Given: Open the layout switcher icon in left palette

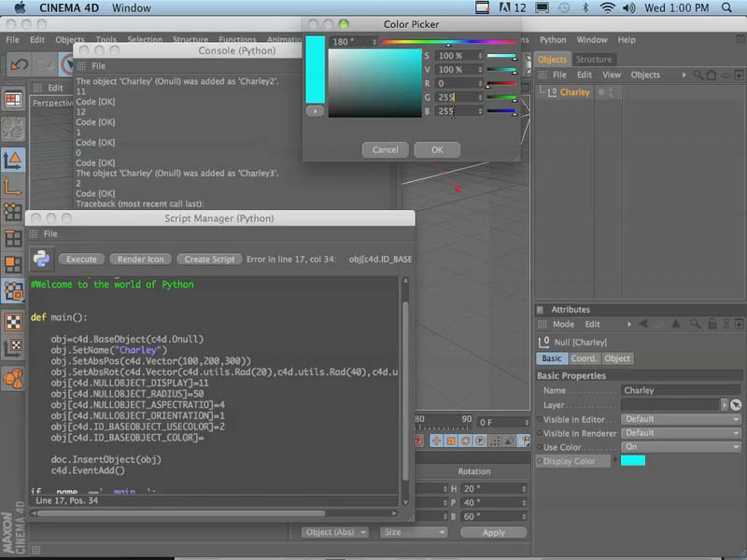Looking at the screenshot, I should coord(13,100).
